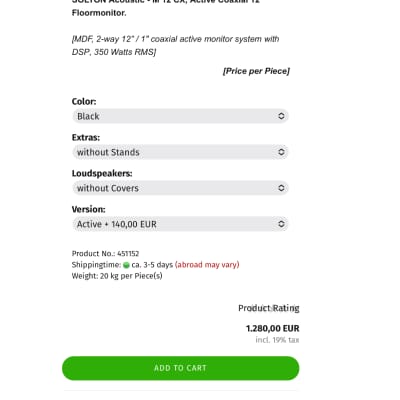The width and height of the screenshot is (400, 400).
Task: Click the green ADD TO CART button
Action: pos(180,368)
